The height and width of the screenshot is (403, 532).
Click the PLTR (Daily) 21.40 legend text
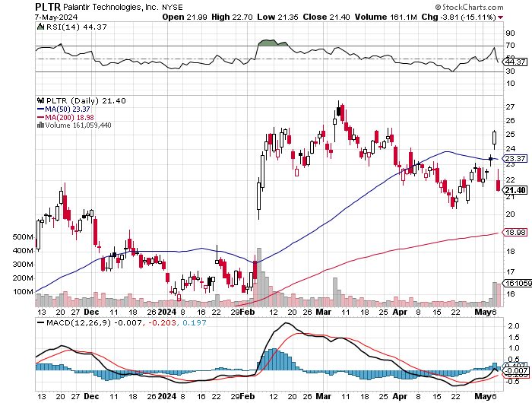[86, 101]
